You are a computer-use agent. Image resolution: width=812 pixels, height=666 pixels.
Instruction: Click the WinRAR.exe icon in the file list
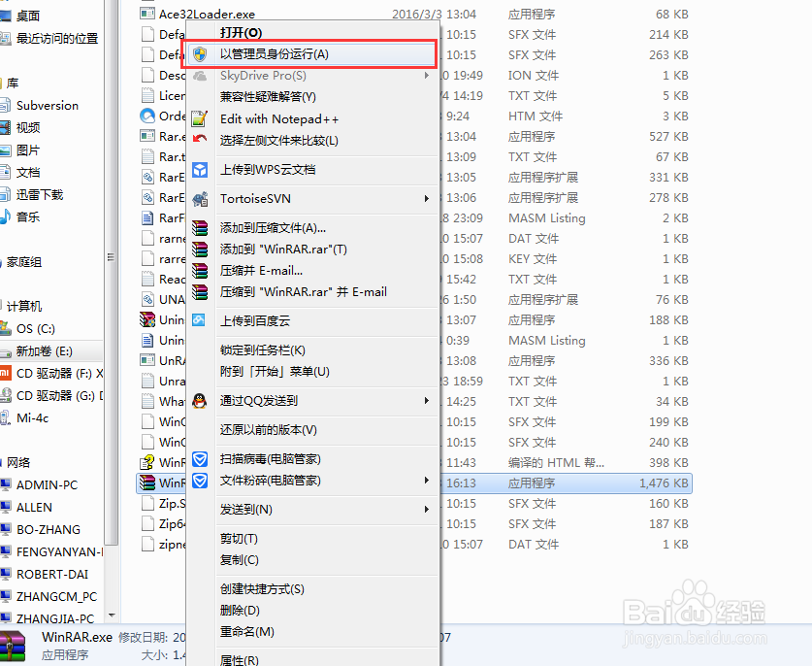tap(147, 483)
